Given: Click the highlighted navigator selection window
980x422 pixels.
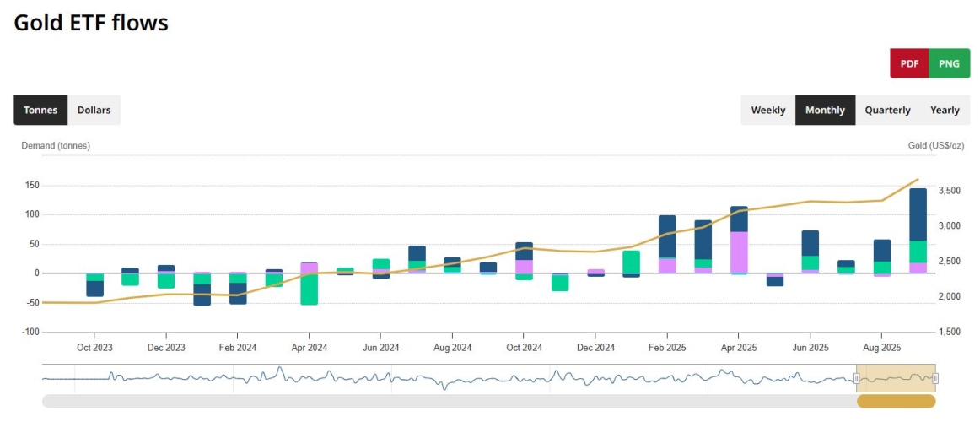Looking at the screenshot, I should coord(896,371).
